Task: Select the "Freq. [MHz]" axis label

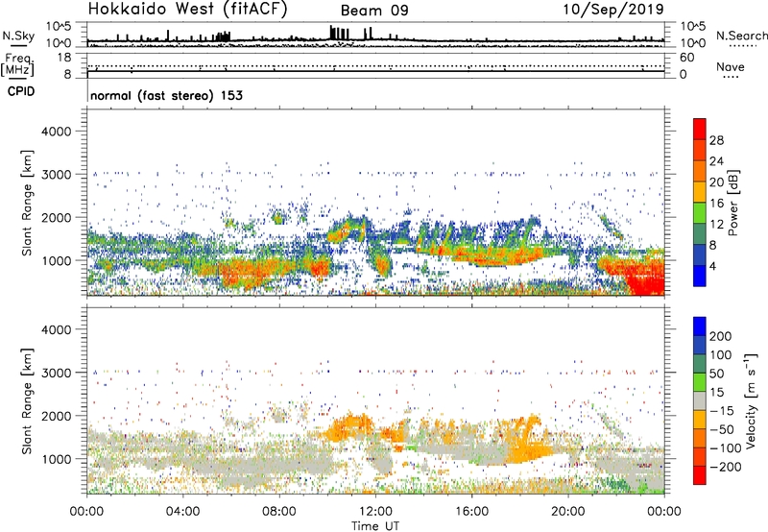Action: (x=18, y=65)
